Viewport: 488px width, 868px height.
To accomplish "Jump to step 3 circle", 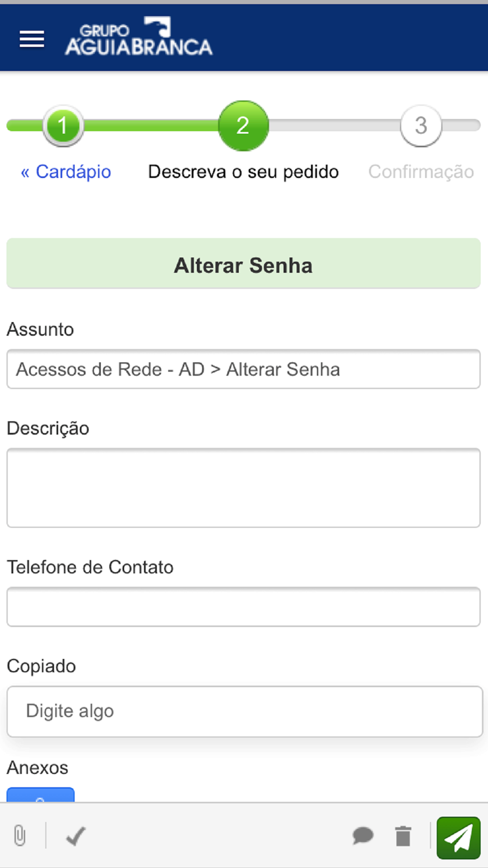I will (421, 126).
